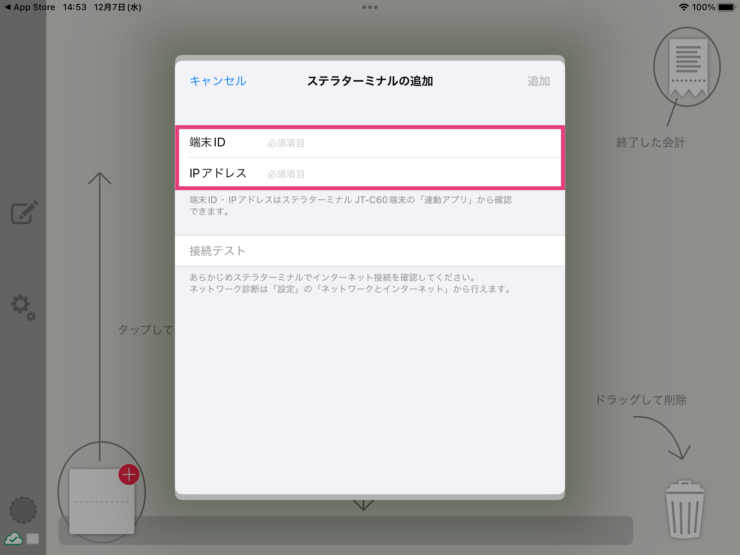
Task: Tap the JT-C60 terminal ID help text
Action: tap(351, 205)
